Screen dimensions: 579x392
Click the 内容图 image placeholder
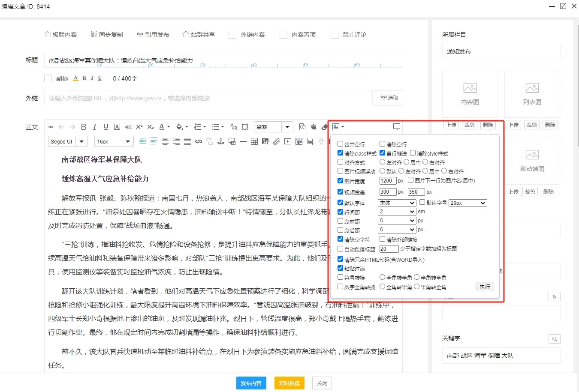click(x=470, y=94)
